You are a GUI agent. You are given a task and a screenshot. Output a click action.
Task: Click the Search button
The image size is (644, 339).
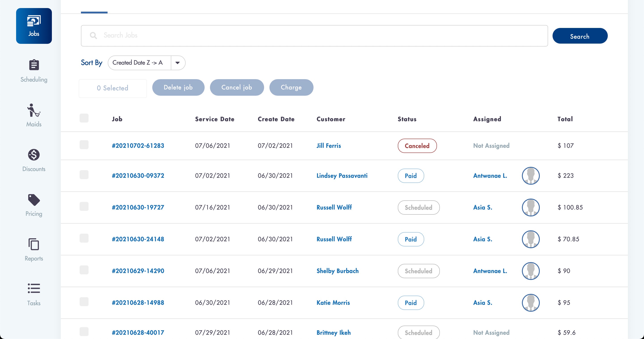pyautogui.click(x=580, y=36)
